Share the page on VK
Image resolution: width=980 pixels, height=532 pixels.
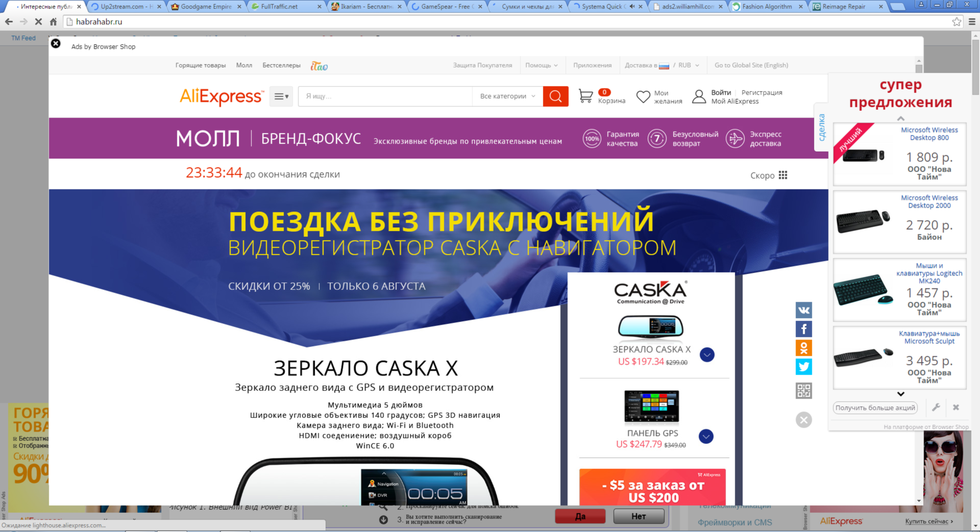tap(804, 310)
